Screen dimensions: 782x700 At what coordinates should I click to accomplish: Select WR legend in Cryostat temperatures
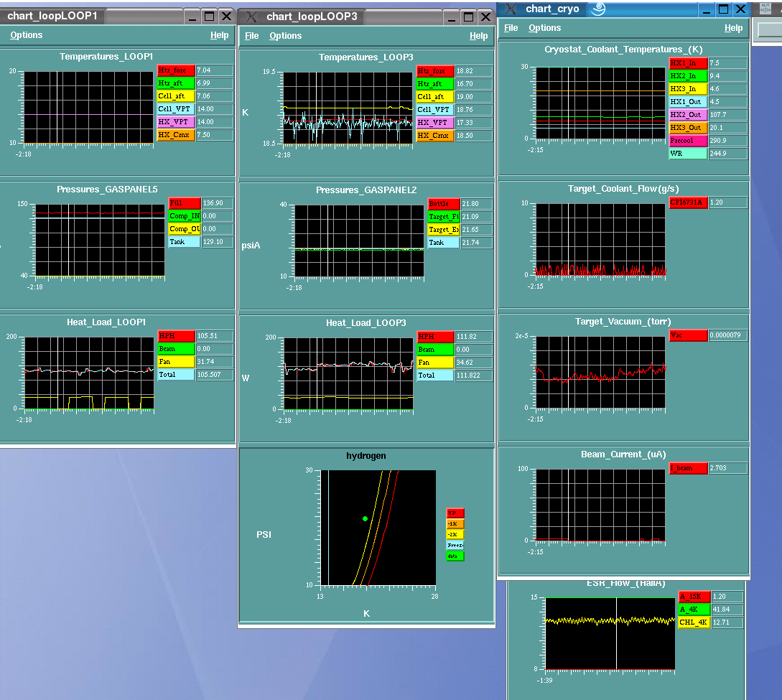click(688, 154)
